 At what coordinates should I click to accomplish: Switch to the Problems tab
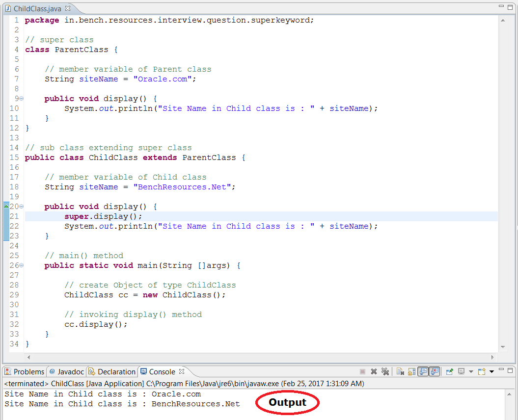pyautogui.click(x=26, y=371)
